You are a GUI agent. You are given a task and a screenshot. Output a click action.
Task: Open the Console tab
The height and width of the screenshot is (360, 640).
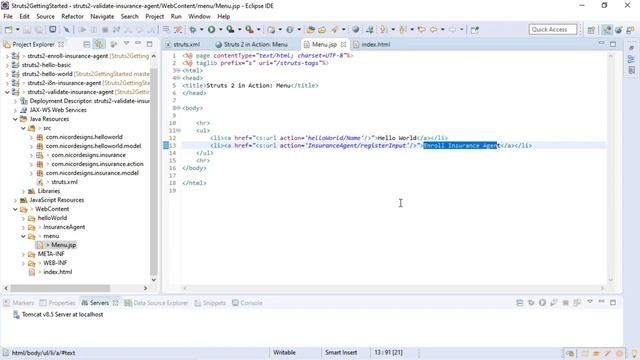247,303
